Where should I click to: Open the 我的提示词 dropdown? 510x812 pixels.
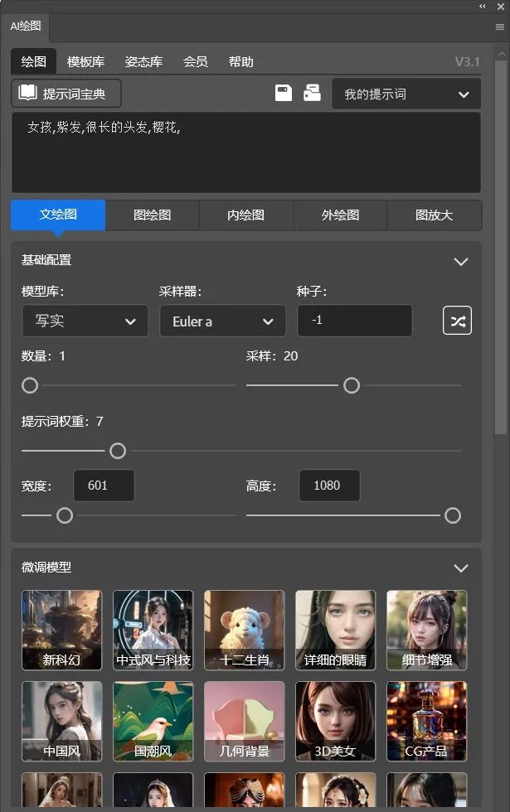click(x=406, y=94)
